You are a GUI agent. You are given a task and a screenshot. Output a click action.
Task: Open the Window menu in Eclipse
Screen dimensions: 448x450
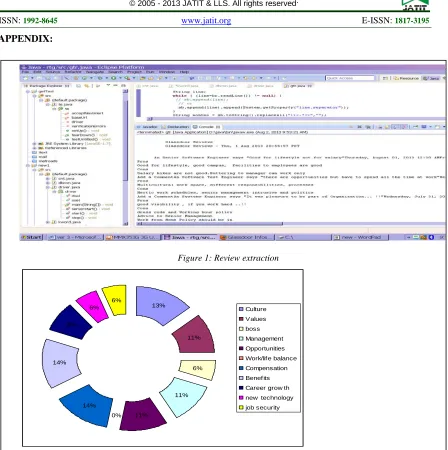(167, 72)
